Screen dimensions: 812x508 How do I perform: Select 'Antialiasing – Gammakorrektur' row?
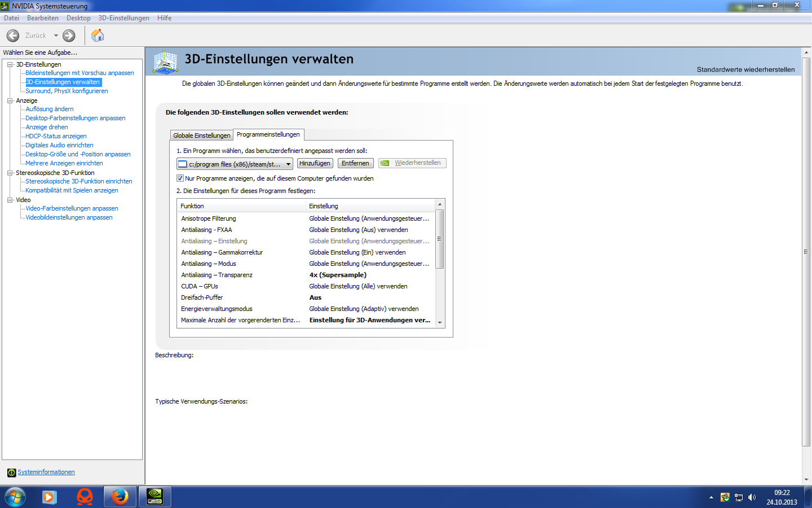point(306,252)
